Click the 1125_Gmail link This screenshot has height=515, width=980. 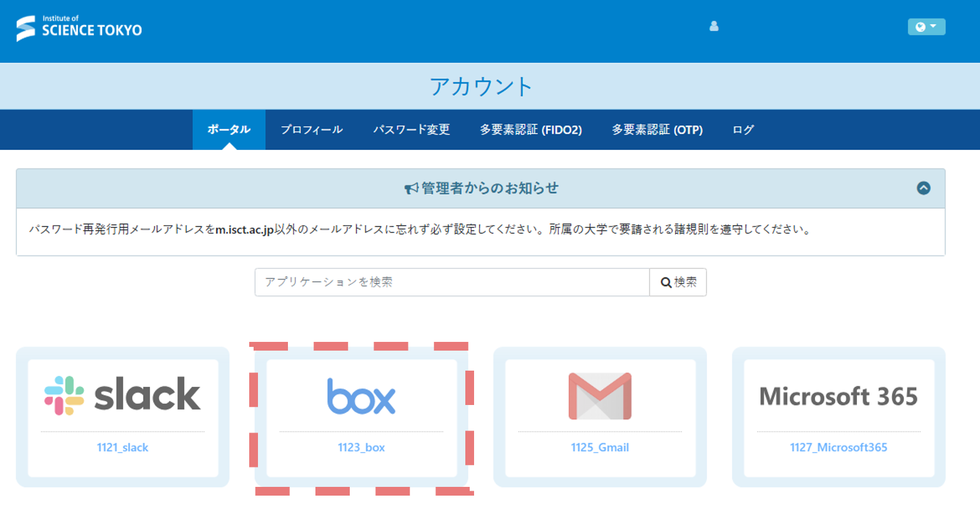pyautogui.click(x=600, y=447)
